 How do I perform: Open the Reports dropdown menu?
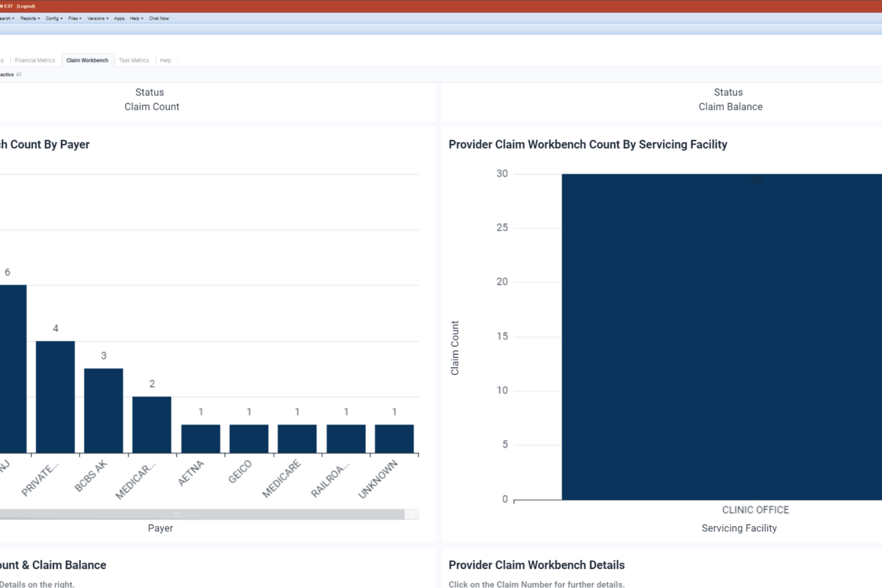(30, 18)
